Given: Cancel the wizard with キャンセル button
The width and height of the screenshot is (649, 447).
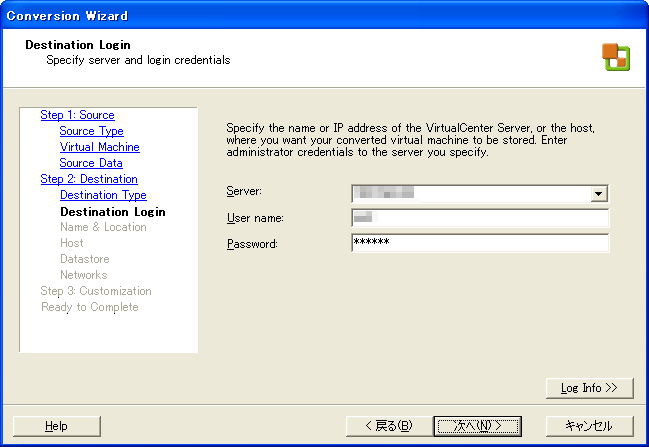Looking at the screenshot, I should click(x=589, y=426).
